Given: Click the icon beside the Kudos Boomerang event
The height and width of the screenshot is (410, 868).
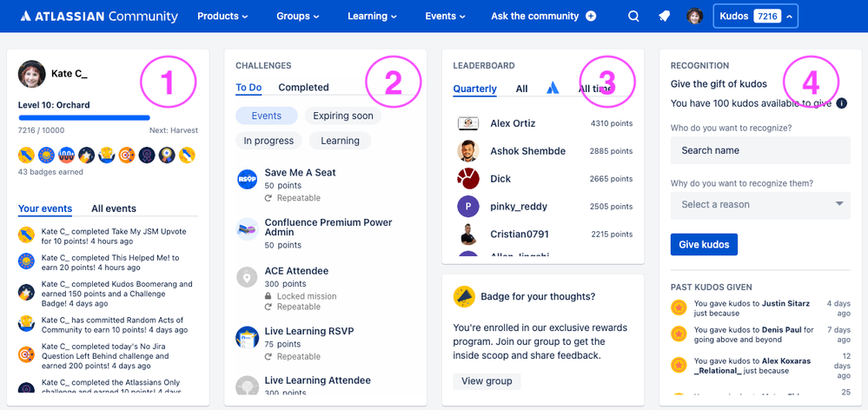Looking at the screenshot, I should coord(27,292).
